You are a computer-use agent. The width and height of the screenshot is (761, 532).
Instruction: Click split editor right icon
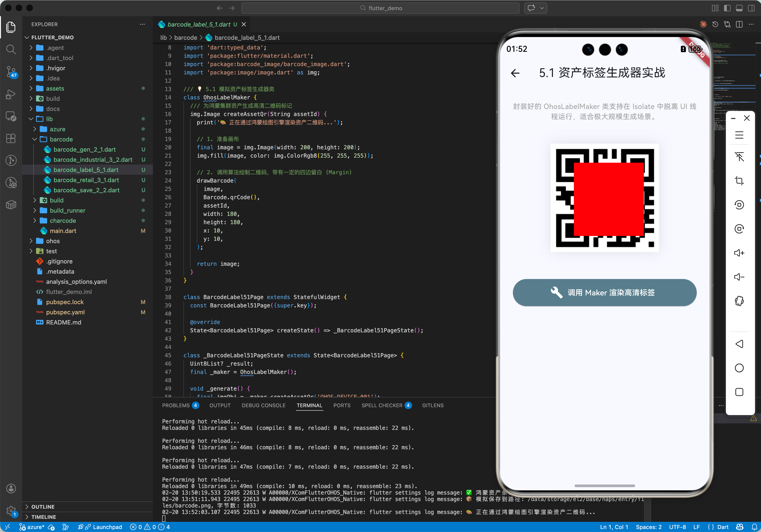(x=739, y=24)
